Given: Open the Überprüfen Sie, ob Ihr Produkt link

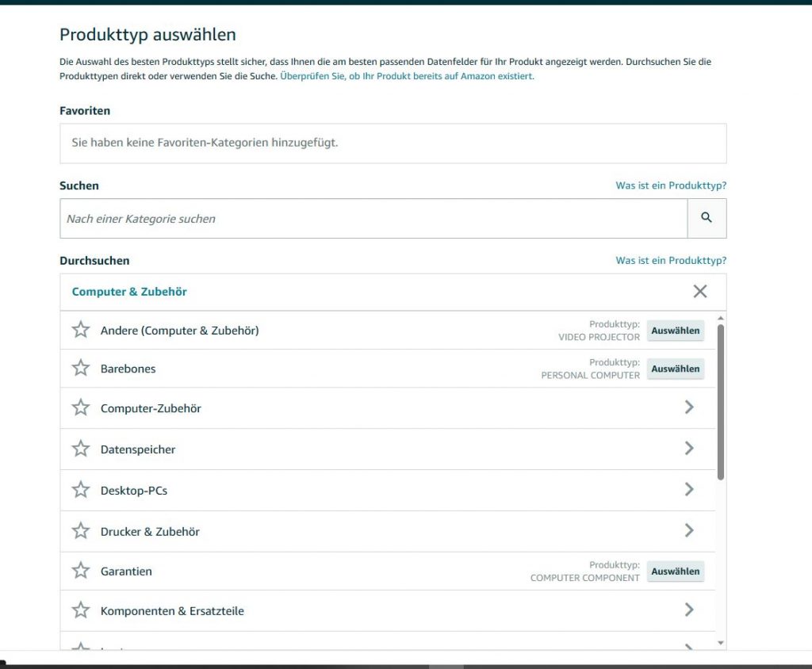Looking at the screenshot, I should 407,76.
